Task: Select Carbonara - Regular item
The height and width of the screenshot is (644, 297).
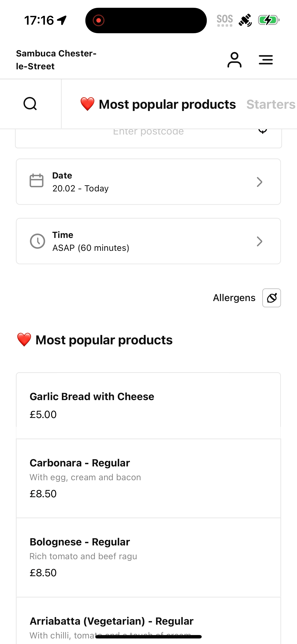Action: click(x=148, y=478)
